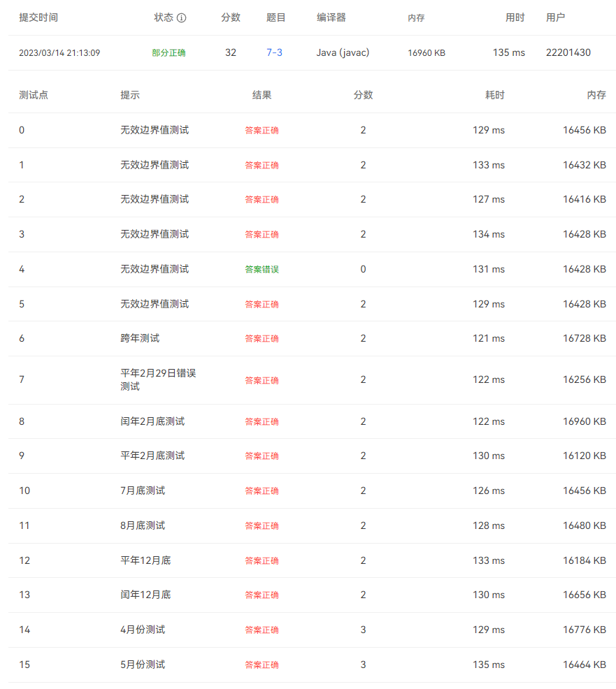The height and width of the screenshot is (689, 616).
Task: Click 答案正确 result of test point 0
Action: [262, 131]
